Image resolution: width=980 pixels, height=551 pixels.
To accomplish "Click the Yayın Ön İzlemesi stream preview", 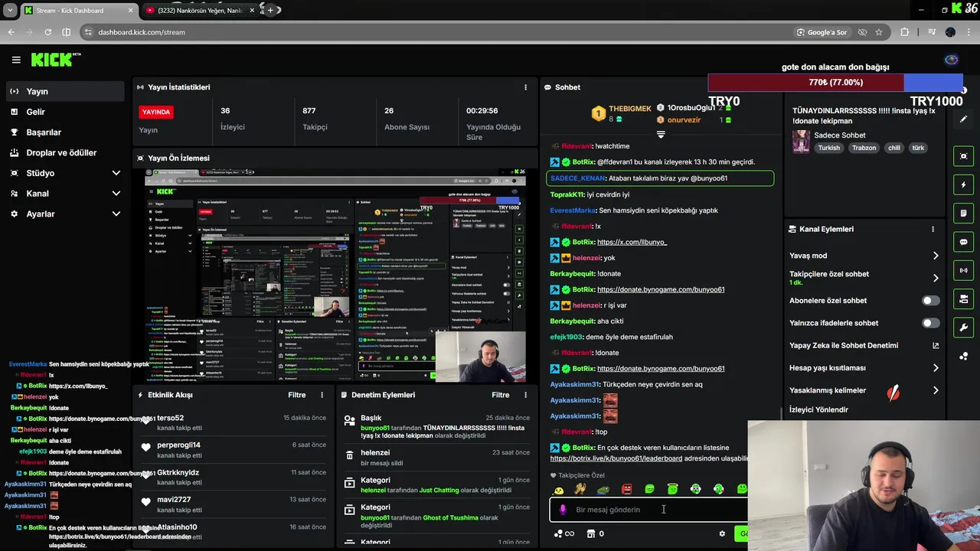I will pos(335,275).
